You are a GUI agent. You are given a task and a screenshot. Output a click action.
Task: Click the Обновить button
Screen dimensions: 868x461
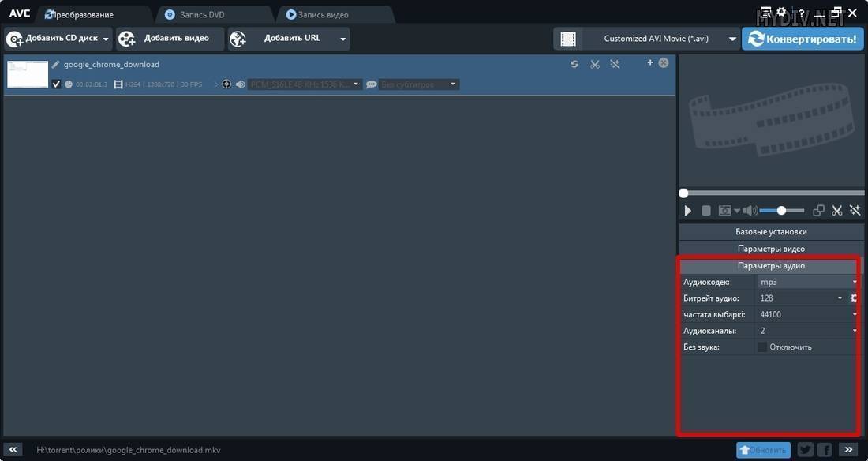(x=763, y=450)
